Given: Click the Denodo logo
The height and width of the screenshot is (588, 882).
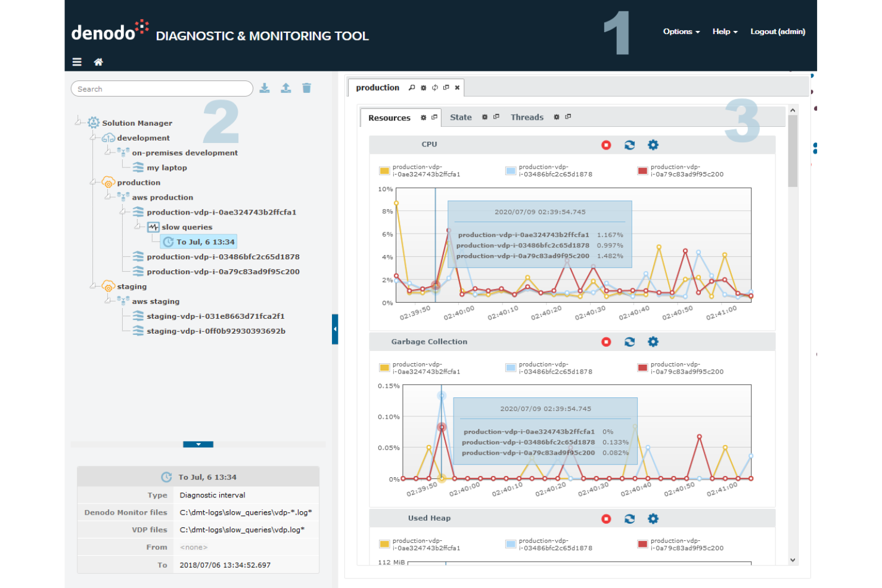Looking at the screenshot, I should coord(110,30).
